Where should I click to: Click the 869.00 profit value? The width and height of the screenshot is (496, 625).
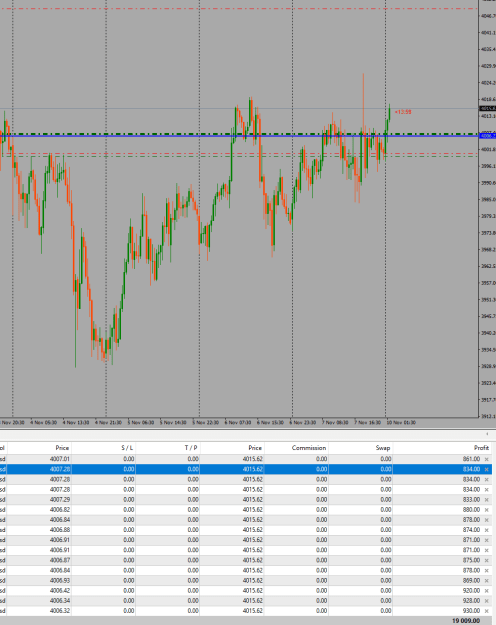pyautogui.click(x=471, y=581)
